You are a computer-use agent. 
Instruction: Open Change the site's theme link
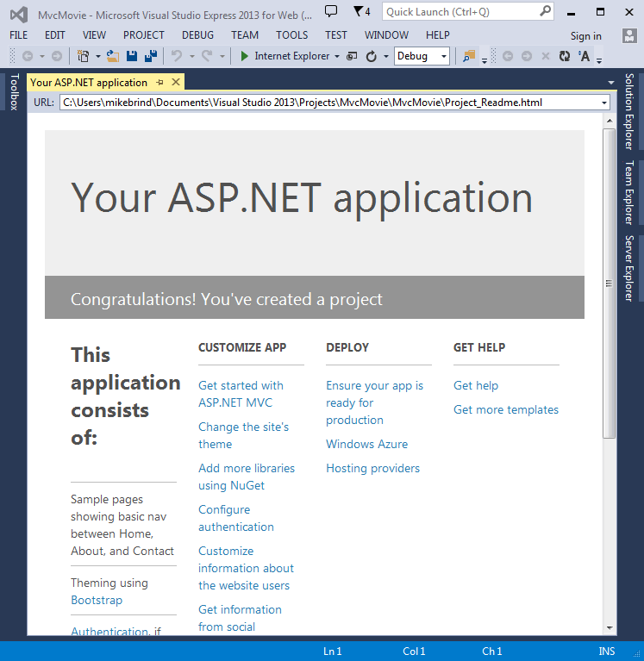243,435
